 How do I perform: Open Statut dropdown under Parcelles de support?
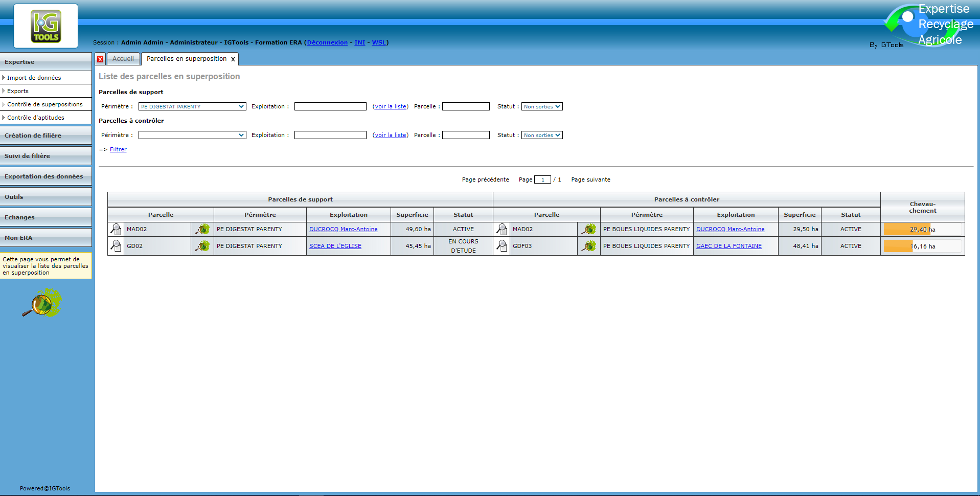click(542, 106)
